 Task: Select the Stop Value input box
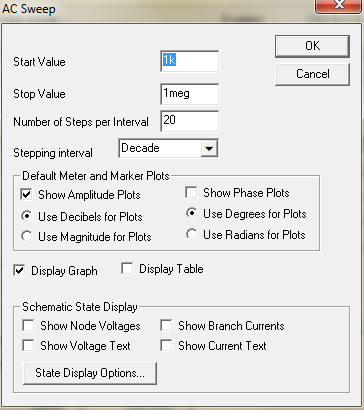pyautogui.click(x=190, y=94)
